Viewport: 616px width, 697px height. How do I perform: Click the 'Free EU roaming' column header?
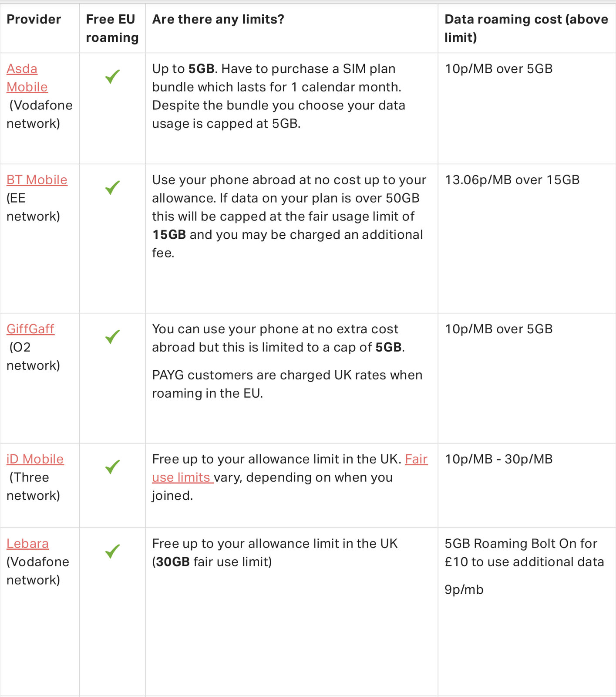point(112,28)
